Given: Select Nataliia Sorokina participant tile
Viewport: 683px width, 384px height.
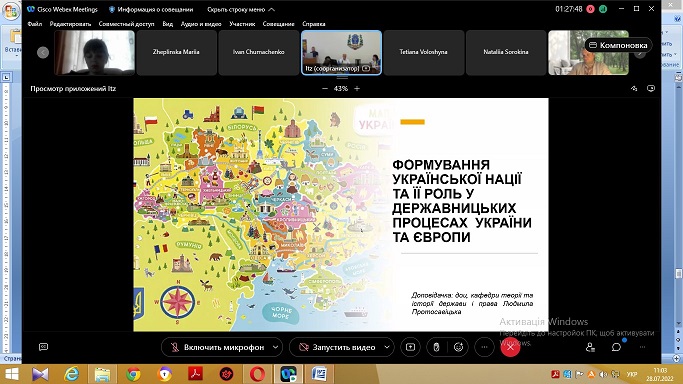Looking at the screenshot, I should (506, 52).
